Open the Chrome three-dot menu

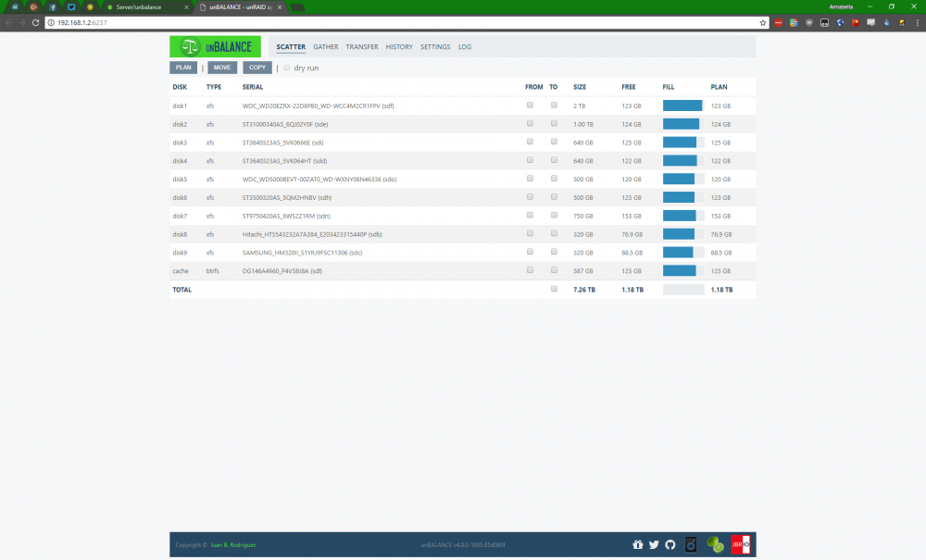coord(917,22)
